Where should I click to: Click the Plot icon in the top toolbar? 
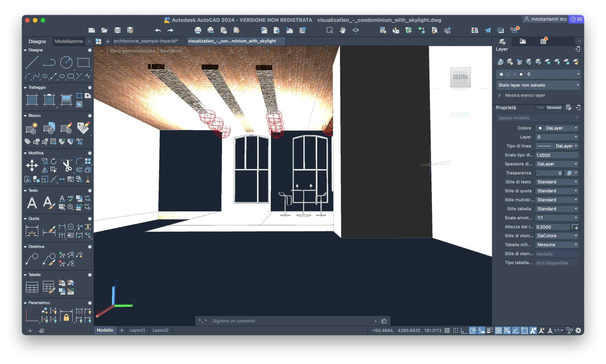point(198,30)
